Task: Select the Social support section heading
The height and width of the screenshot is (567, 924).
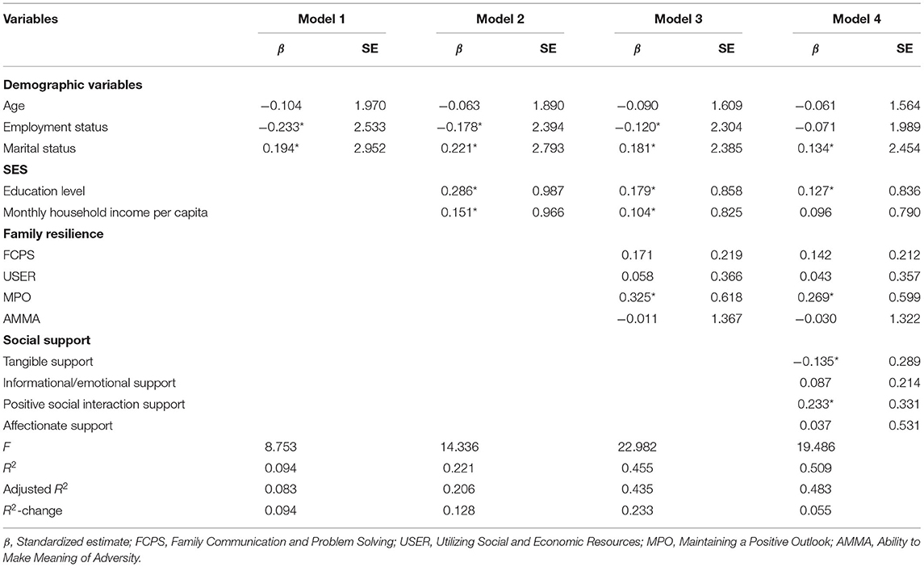Action: pyautogui.click(x=47, y=340)
